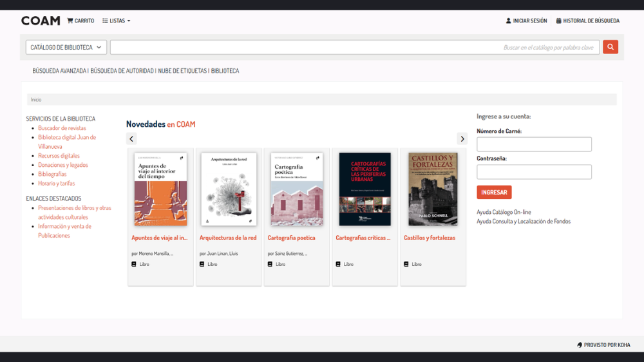
Task: Go to Nube de Etiquetas
Action: (x=182, y=71)
